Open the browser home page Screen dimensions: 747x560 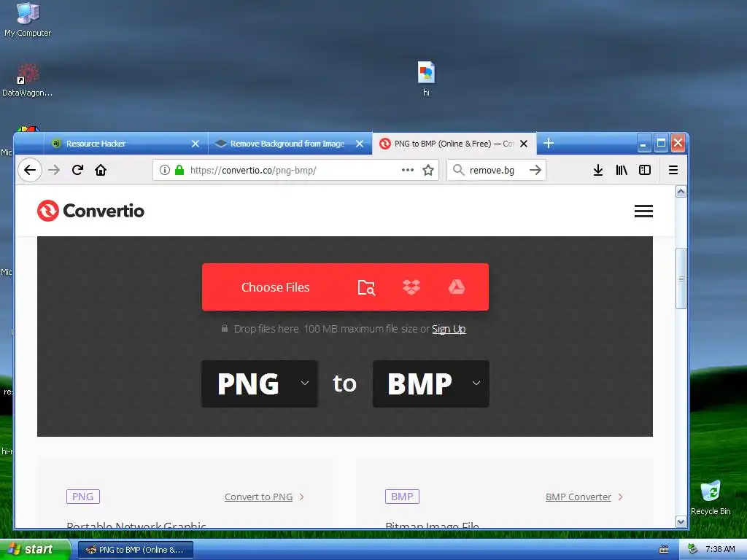tap(101, 170)
